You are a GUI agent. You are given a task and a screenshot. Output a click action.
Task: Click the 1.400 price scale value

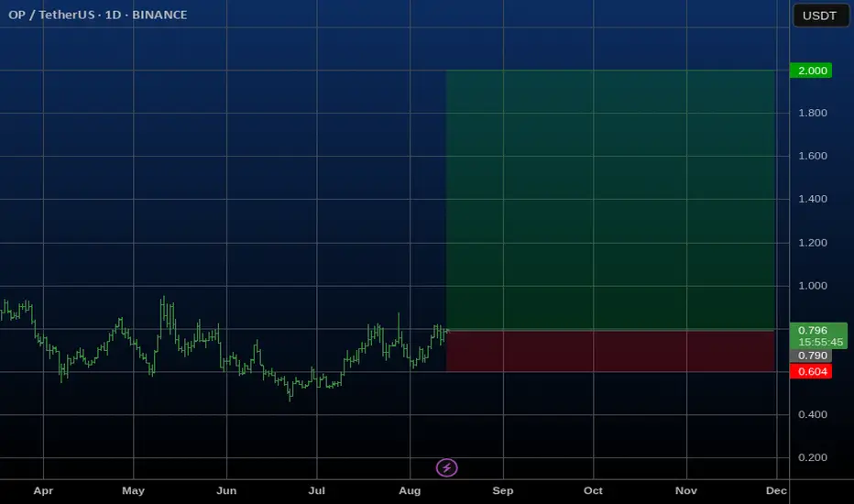coord(813,199)
